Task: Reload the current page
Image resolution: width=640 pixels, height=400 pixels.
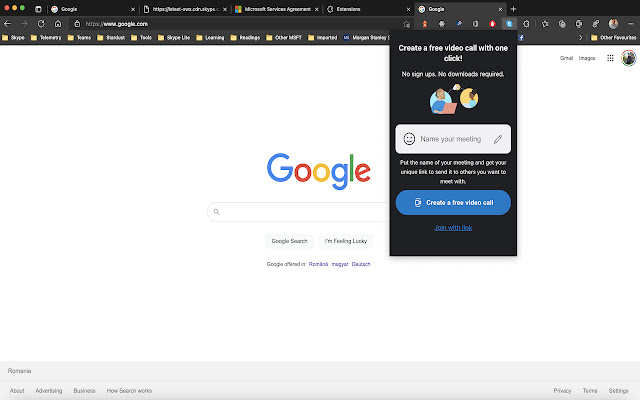Action: point(41,24)
